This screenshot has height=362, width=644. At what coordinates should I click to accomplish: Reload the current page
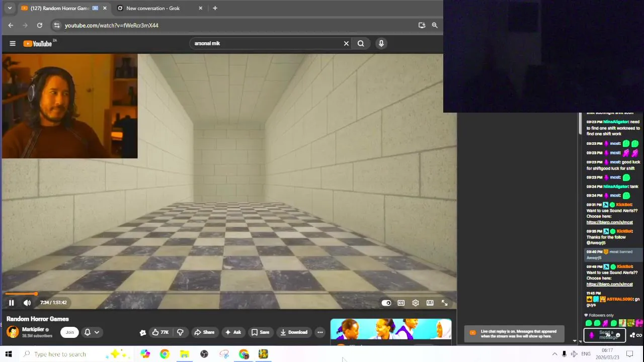tap(39, 25)
